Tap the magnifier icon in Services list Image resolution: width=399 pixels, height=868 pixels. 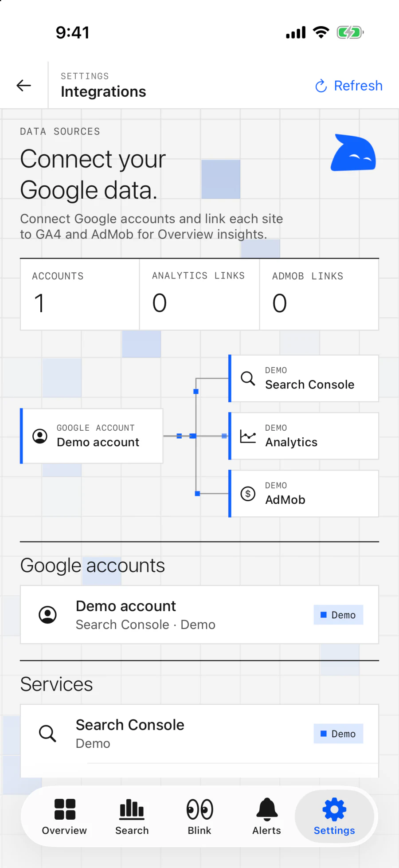click(x=47, y=734)
